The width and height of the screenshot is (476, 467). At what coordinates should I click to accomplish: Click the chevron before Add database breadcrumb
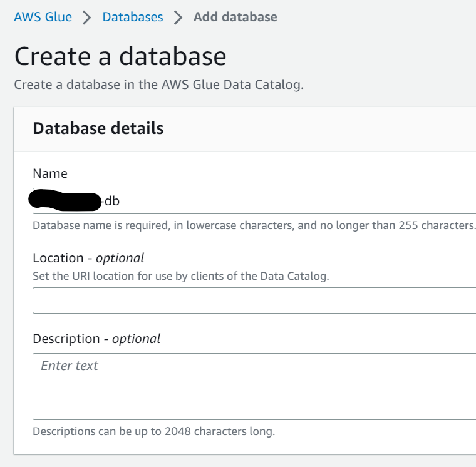point(178,18)
